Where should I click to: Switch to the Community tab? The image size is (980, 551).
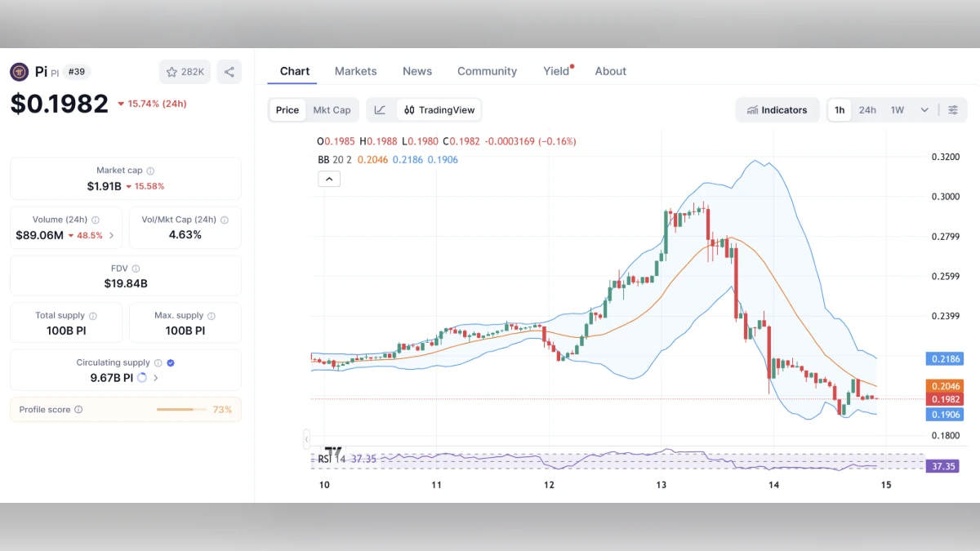coord(487,71)
